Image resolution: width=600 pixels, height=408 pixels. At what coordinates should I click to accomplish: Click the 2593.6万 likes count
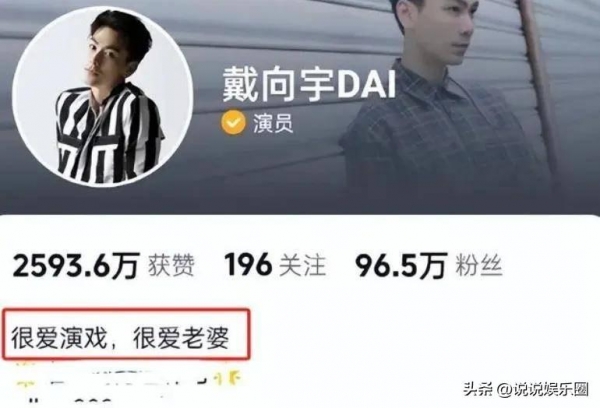pos(75,265)
